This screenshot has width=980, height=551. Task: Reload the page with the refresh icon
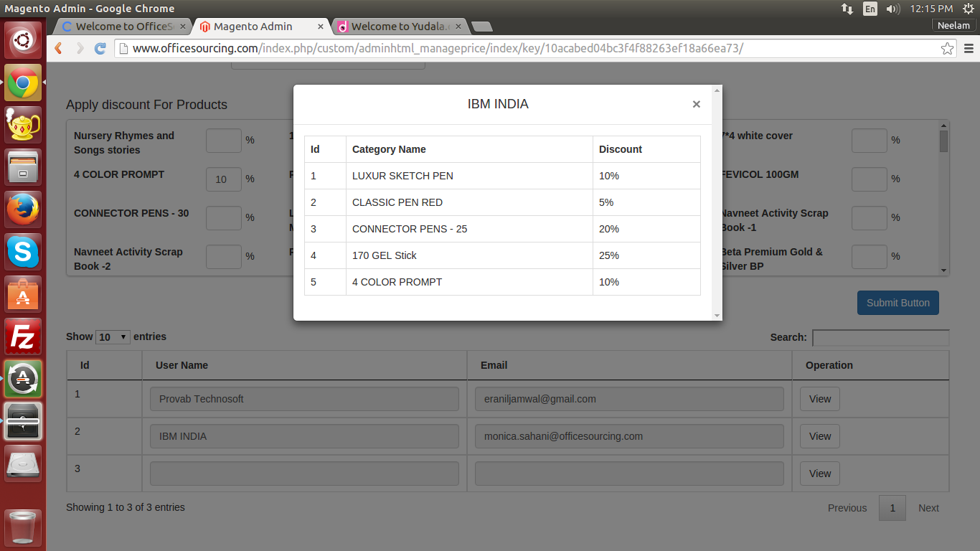click(x=100, y=49)
